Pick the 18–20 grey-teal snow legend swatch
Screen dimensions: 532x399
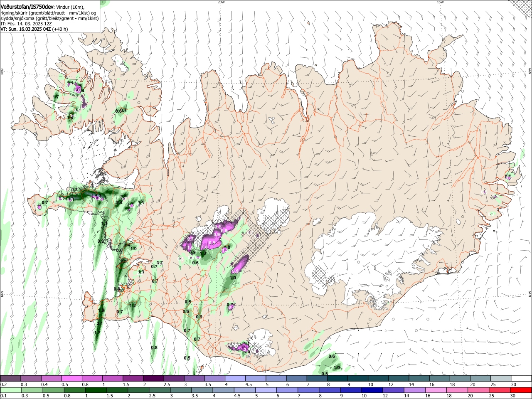click(461, 379)
